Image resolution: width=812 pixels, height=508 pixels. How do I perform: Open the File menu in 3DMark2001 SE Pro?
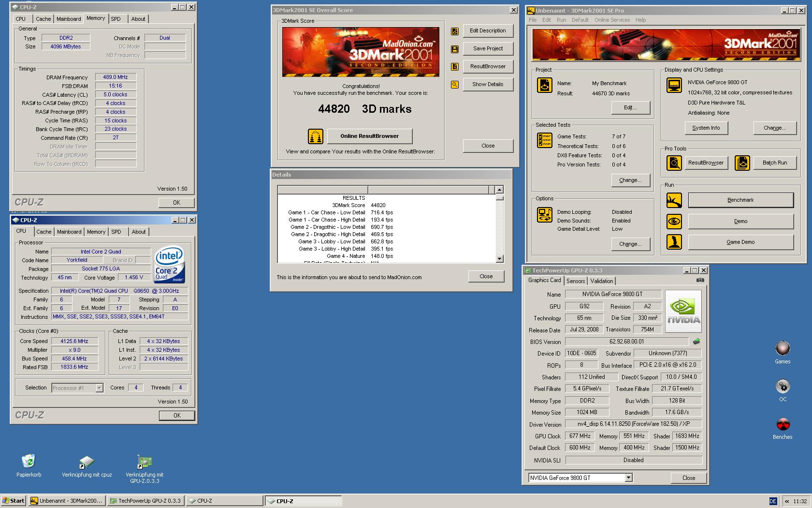(x=533, y=20)
